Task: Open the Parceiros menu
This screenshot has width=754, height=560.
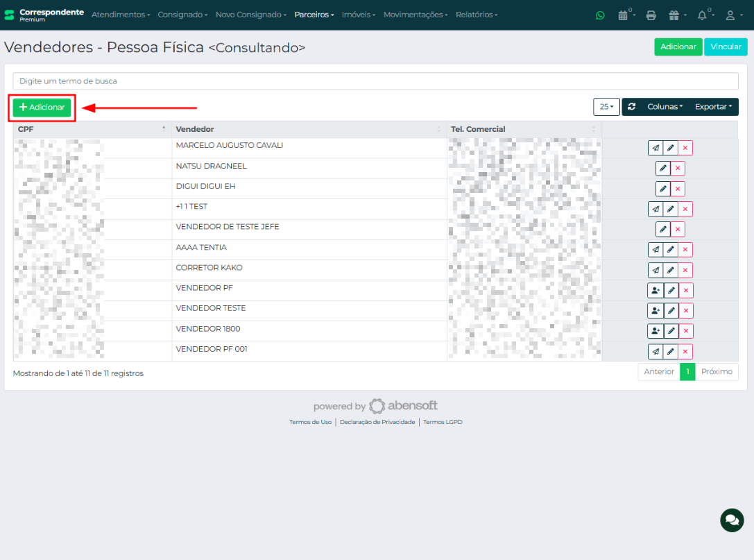Action: coord(314,15)
